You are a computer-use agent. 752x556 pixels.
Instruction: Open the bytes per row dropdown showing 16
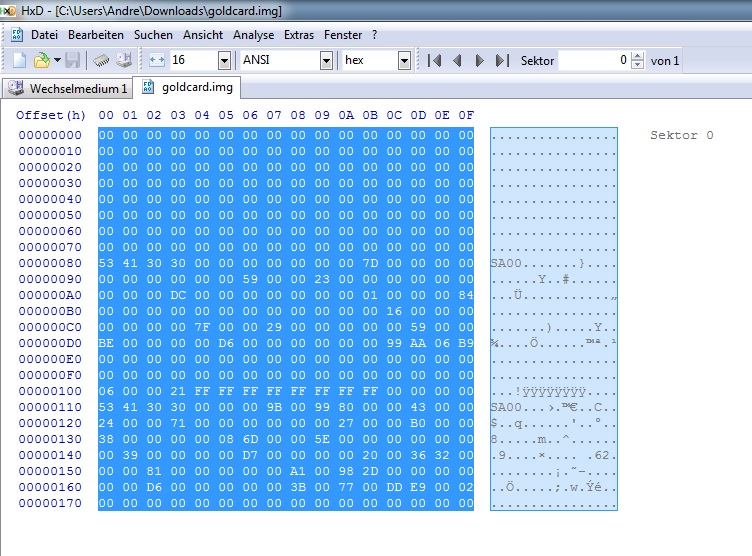(224, 60)
